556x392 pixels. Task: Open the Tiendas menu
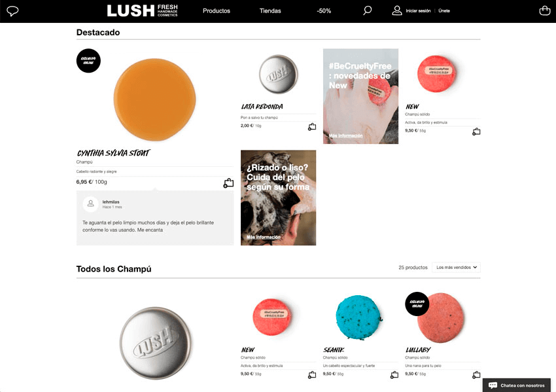coord(270,11)
